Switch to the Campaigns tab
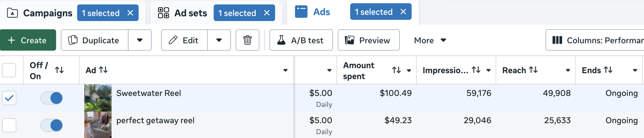Screen dimensions: 644x138 tap(40, 13)
